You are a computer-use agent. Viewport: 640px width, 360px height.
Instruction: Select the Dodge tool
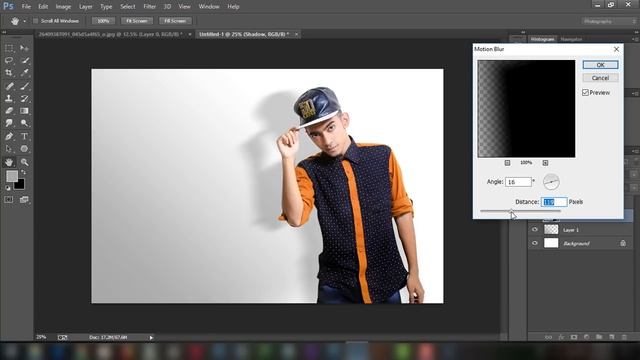(24, 123)
